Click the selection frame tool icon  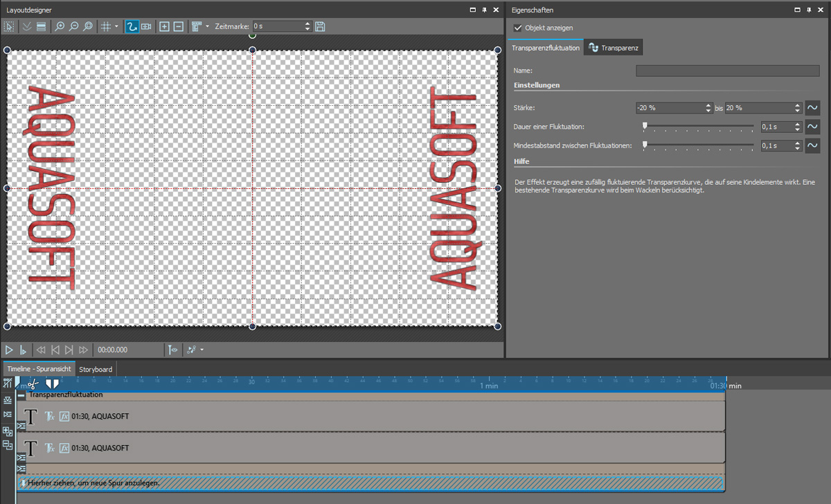click(x=9, y=26)
